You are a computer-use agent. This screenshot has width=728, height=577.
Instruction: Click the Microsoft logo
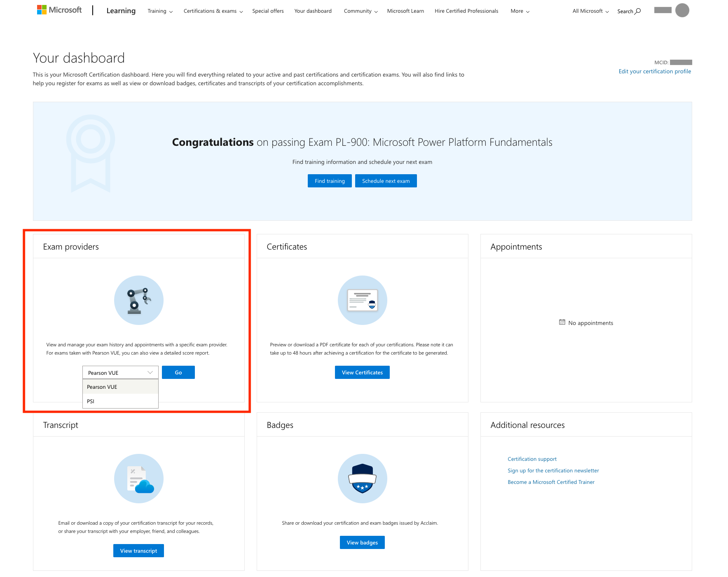pos(59,10)
